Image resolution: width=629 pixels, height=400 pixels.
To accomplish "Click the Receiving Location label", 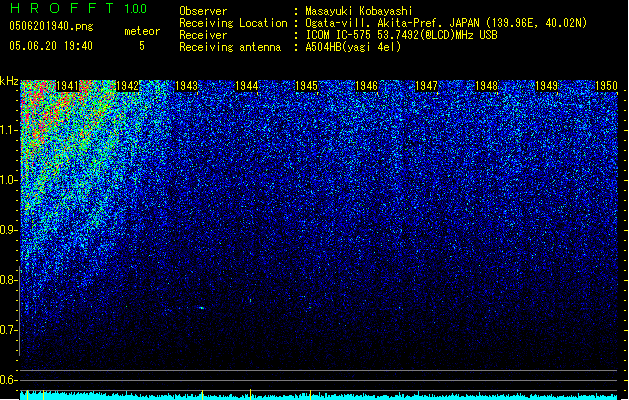I will pyautogui.click(x=233, y=23).
